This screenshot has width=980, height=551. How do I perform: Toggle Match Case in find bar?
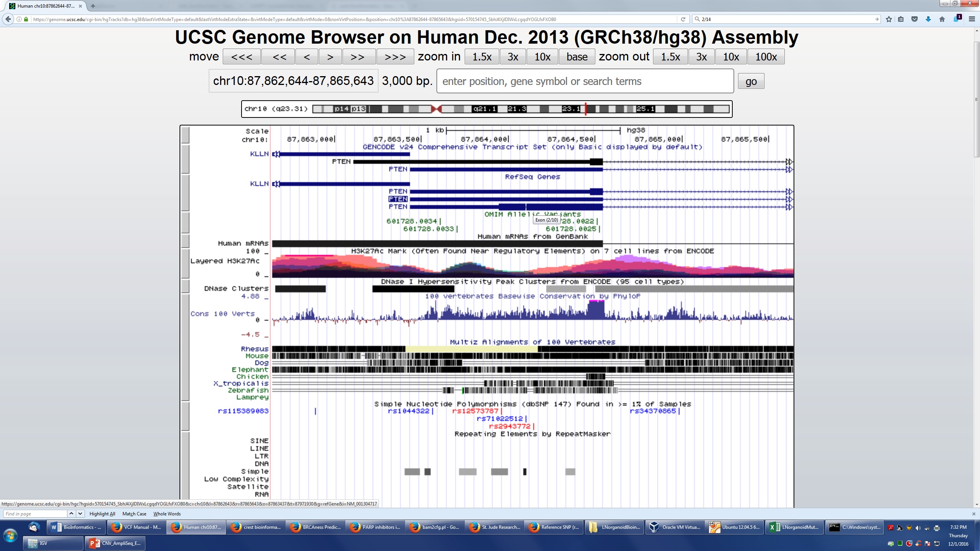(134, 514)
